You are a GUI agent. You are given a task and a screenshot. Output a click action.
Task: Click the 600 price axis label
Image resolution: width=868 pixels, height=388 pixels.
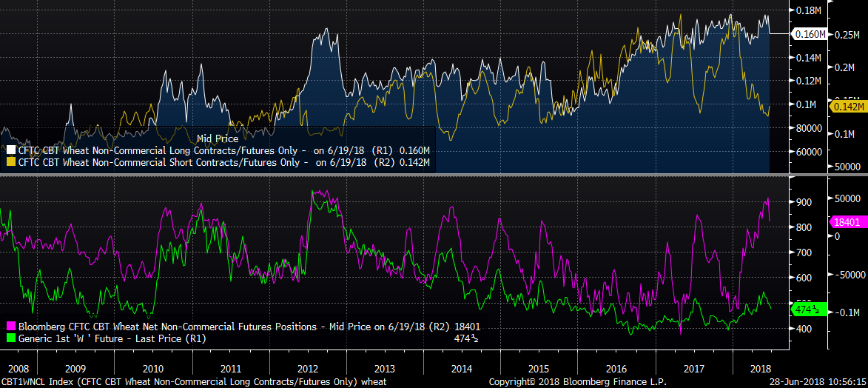pyautogui.click(x=804, y=278)
